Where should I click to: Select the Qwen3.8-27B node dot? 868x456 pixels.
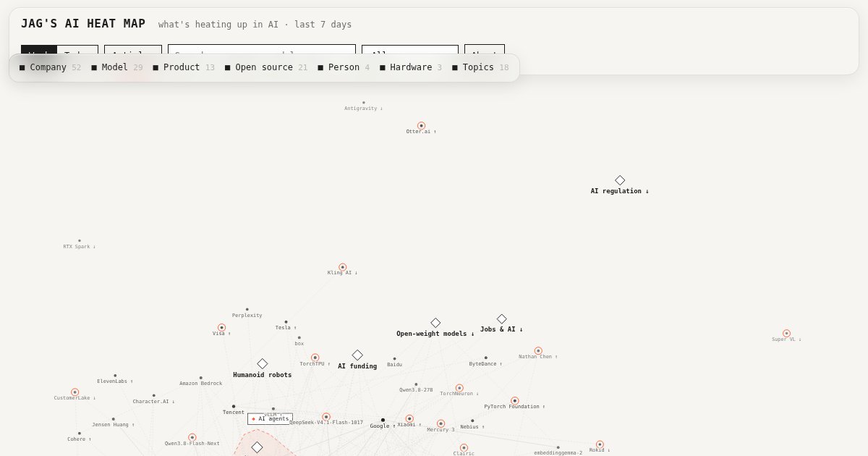coord(416,384)
